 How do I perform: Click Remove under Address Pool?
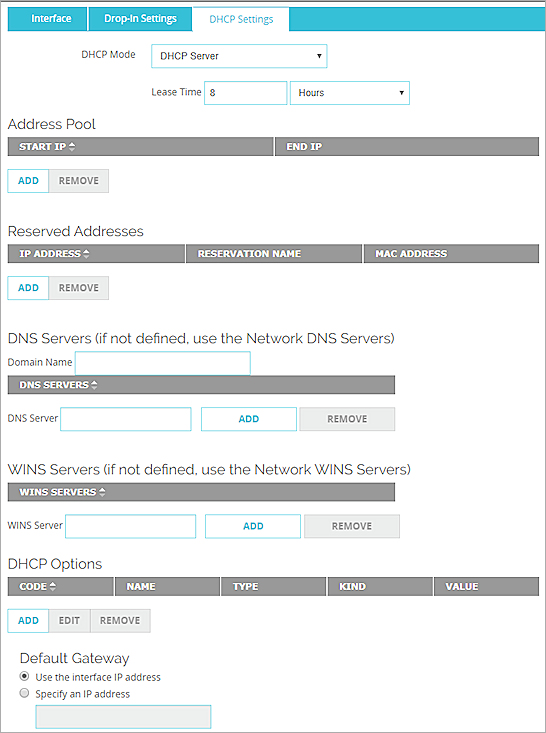pos(79,181)
